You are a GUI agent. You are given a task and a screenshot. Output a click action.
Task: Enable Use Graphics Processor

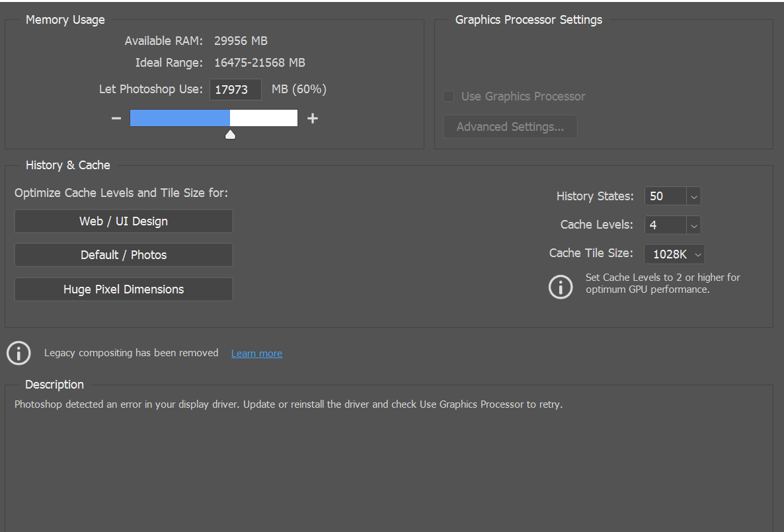448,96
